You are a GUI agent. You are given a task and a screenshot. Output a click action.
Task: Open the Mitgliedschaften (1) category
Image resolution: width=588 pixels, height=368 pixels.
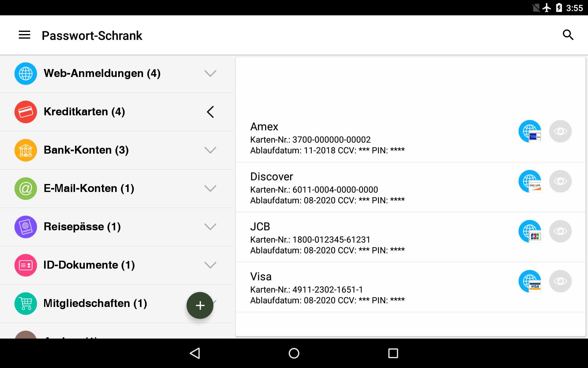point(116,304)
